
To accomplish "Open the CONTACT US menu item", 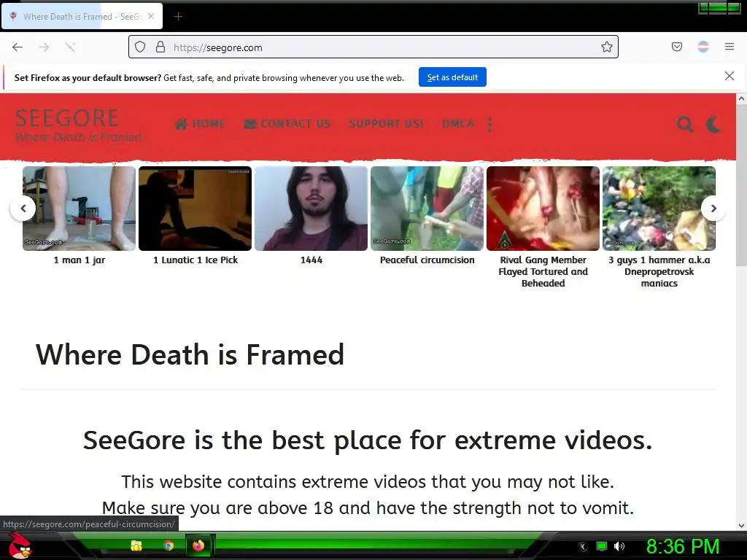I will tap(287, 124).
